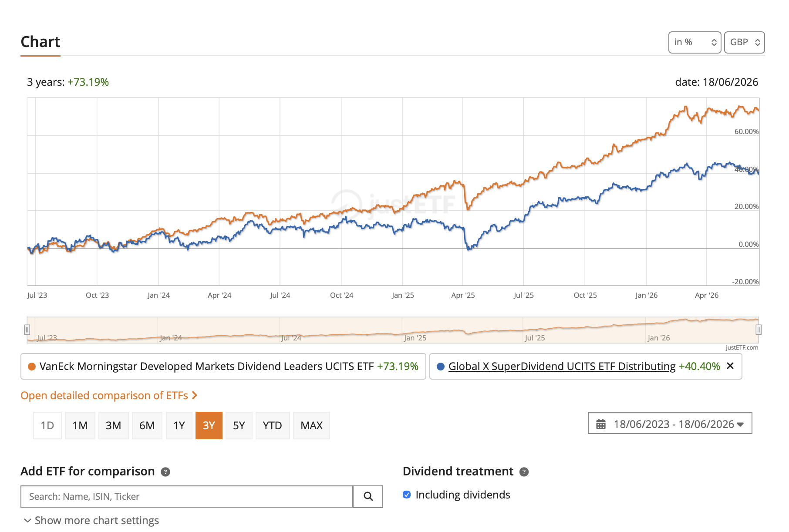Select the YTD time range
The width and height of the screenshot is (789, 532).
[x=273, y=425]
